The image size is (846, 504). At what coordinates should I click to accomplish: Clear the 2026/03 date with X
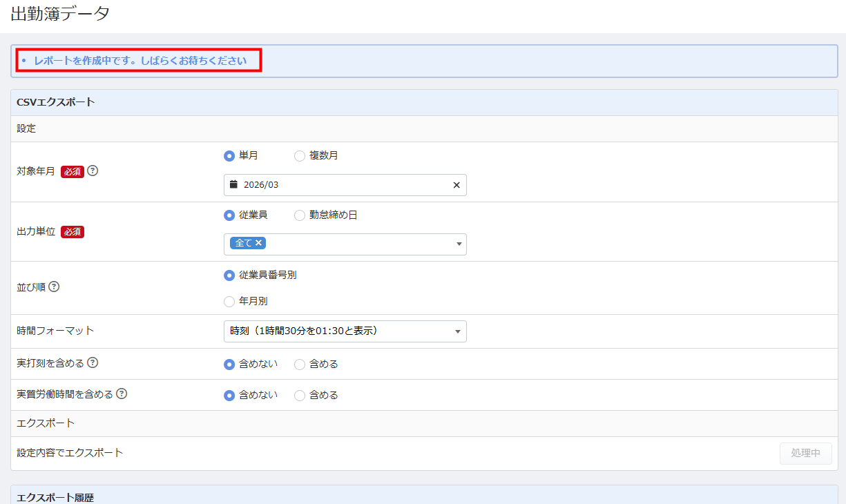coord(456,185)
